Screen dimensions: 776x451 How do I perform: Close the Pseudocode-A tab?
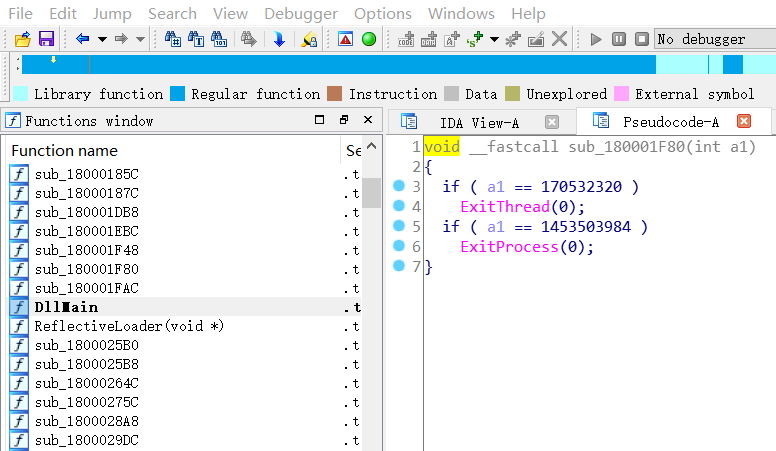(x=744, y=121)
